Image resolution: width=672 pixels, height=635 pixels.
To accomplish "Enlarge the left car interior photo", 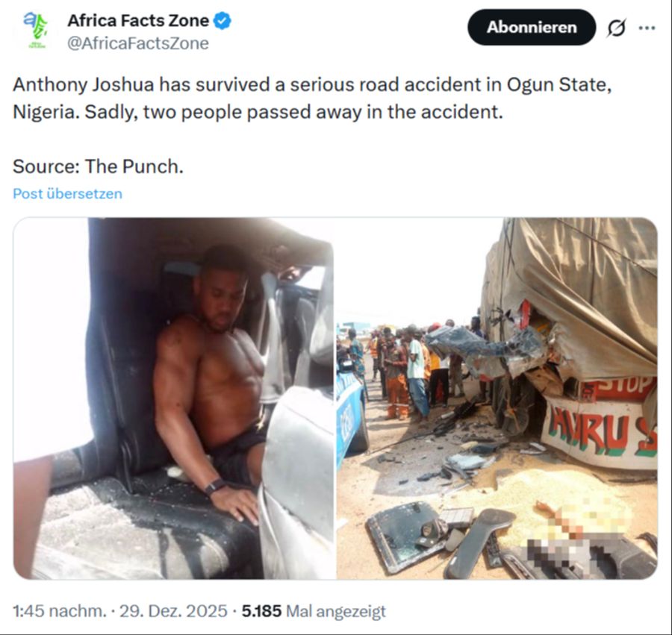I will pos(173,398).
